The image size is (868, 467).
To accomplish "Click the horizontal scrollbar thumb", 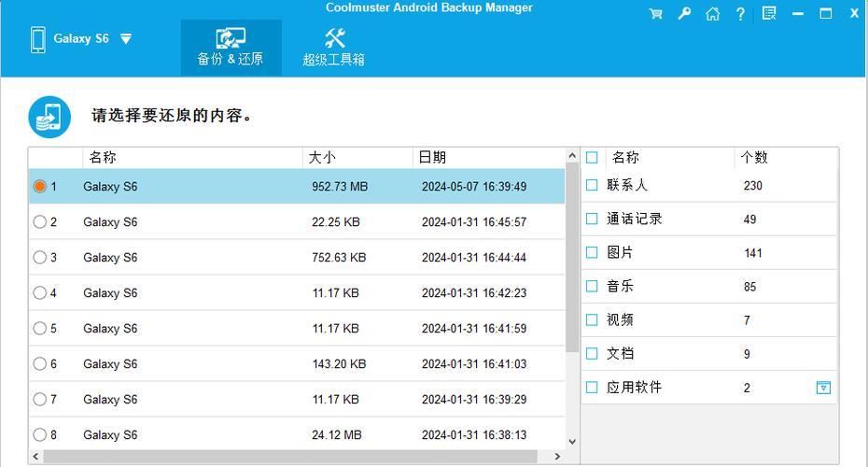I will [290, 457].
